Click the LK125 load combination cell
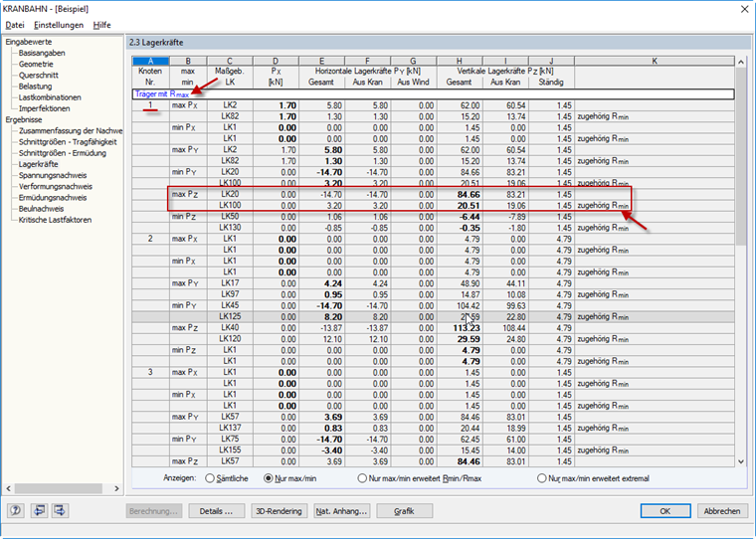The height and width of the screenshot is (539, 756). [x=230, y=317]
